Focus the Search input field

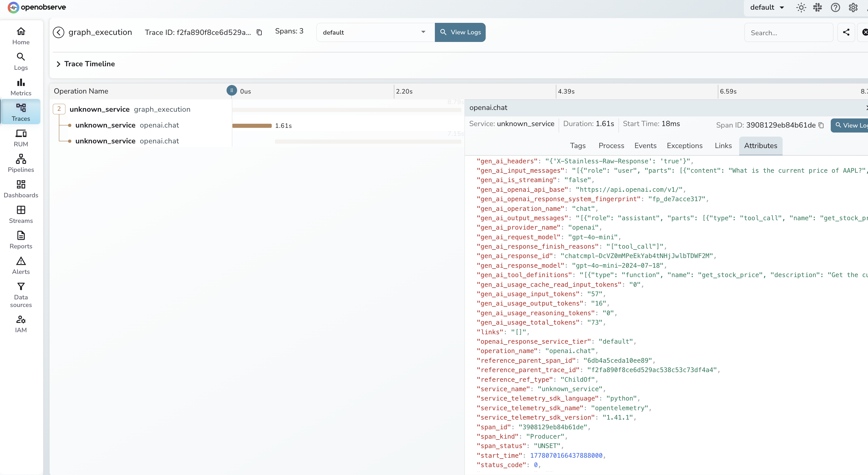(788, 33)
